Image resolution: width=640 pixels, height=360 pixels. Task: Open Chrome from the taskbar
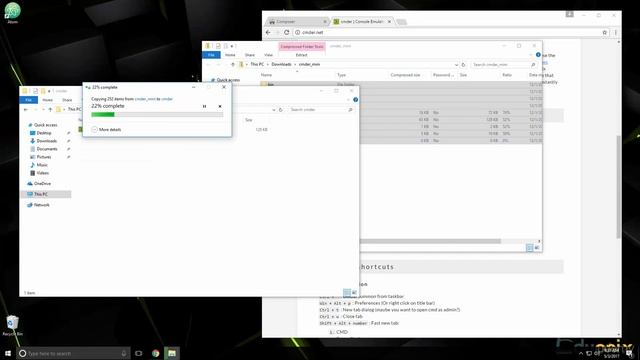[x=156, y=353]
